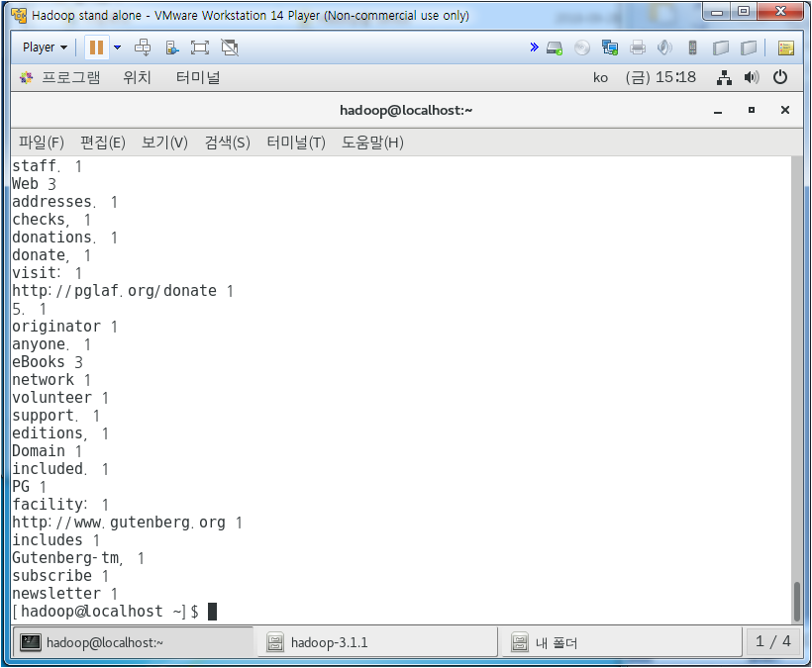This screenshot has width=812, height=668.
Task: Click the terminal icon in taskbar
Action: pos(31,642)
